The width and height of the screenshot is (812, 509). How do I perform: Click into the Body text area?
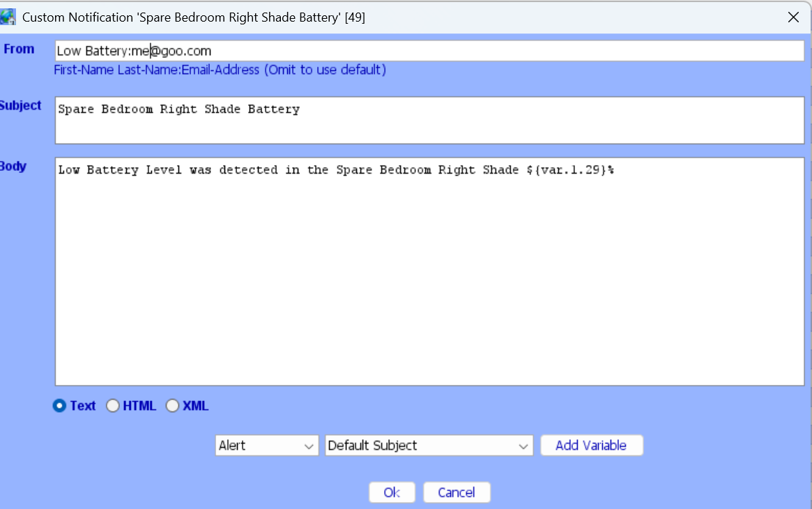tap(429, 271)
